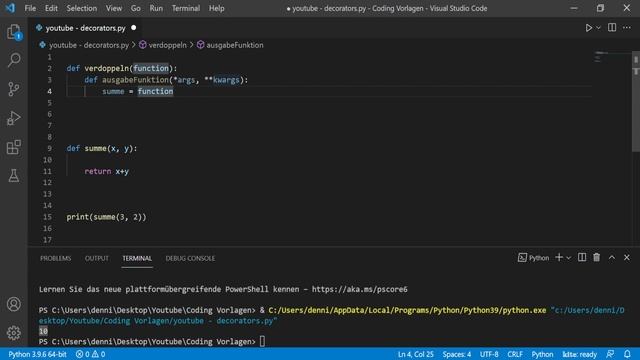Screen dimensions: 640x360
Task: Open feedback icon in status bar
Action: coord(610,353)
